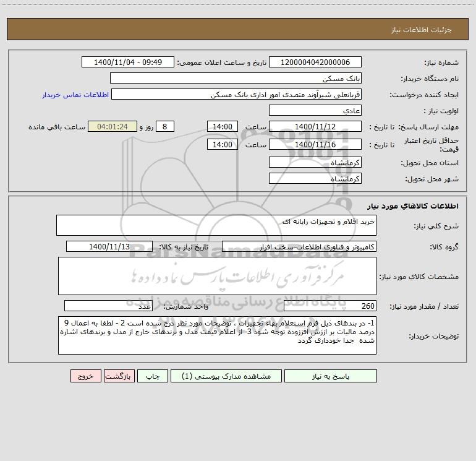Click the گروه کالا label
The height and width of the screenshot is (461, 476).
(444, 247)
